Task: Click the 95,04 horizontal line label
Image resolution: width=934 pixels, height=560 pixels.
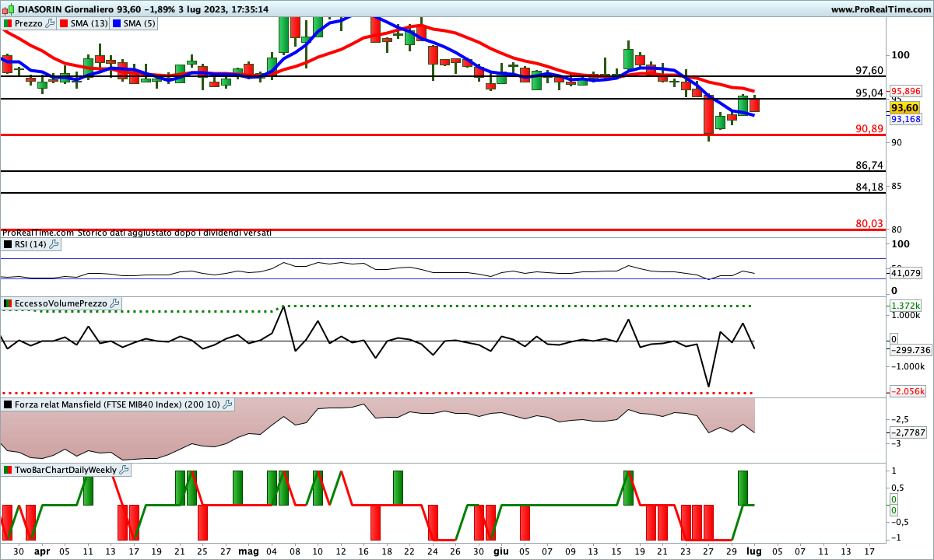Action: pyautogui.click(x=869, y=93)
